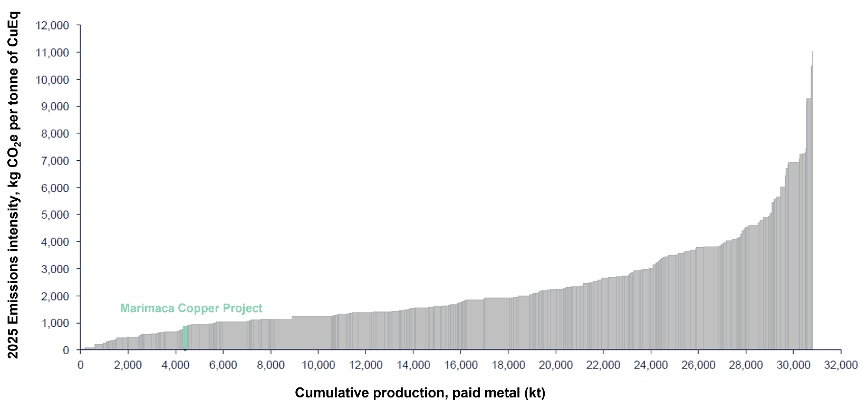Select the green highlighted Marimaca bar
Viewport: 868px width, 409px height.
(x=185, y=337)
